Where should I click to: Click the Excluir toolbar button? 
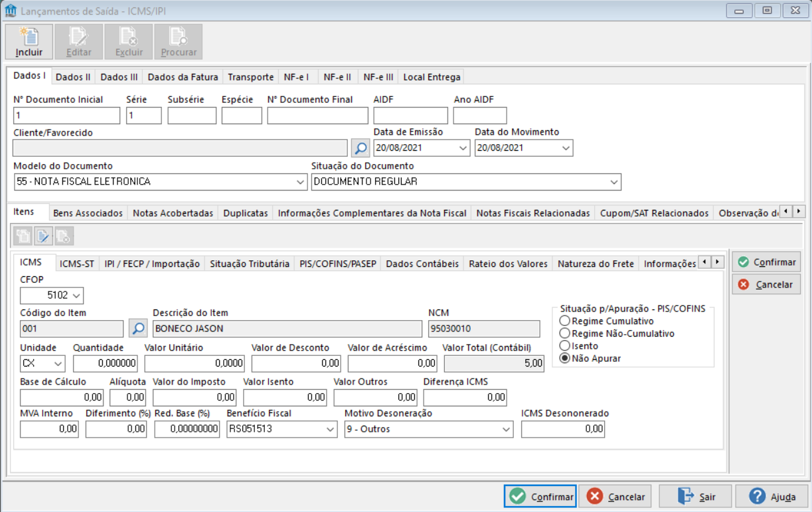click(x=129, y=42)
